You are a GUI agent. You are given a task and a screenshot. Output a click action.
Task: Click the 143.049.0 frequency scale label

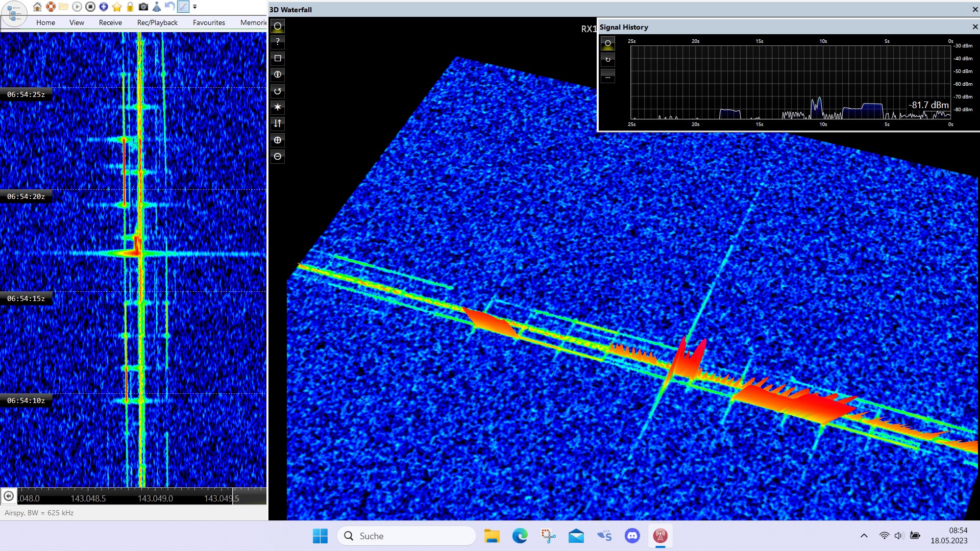pyautogui.click(x=156, y=498)
